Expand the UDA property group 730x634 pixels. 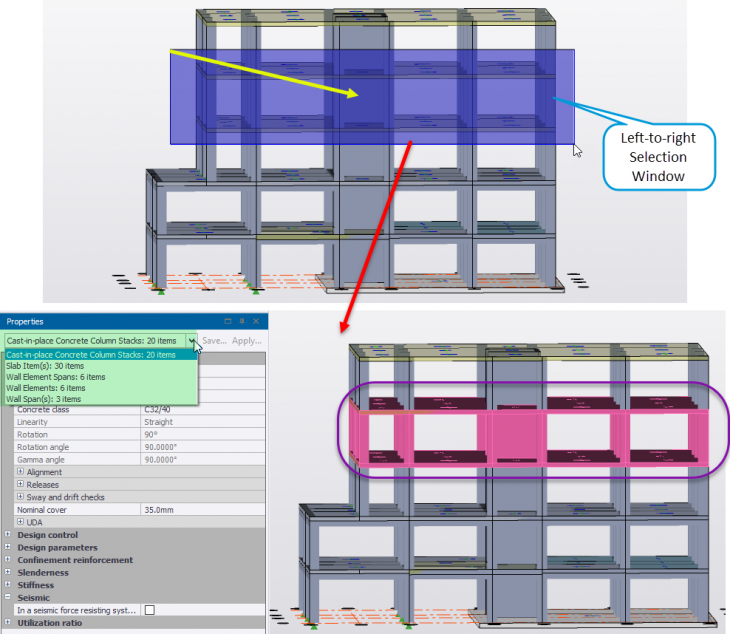21,522
